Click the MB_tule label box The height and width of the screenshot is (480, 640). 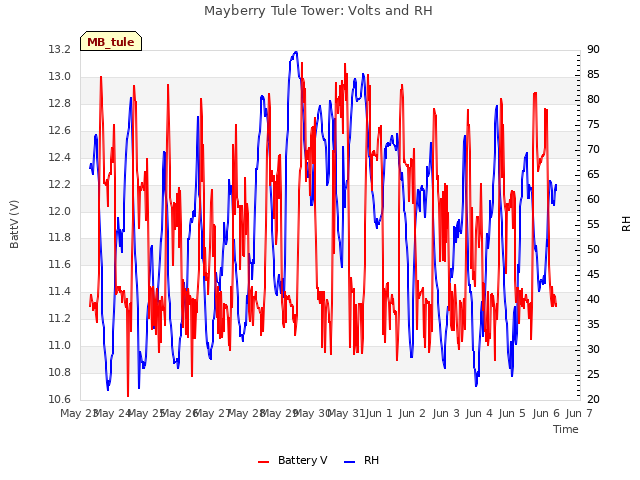click(x=111, y=41)
